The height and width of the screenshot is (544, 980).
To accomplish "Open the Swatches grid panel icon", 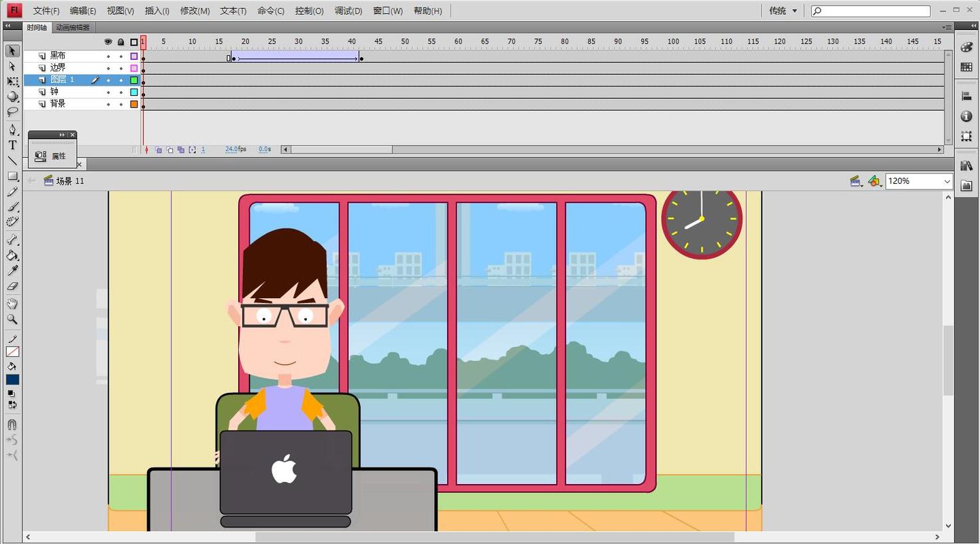I will click(x=966, y=67).
